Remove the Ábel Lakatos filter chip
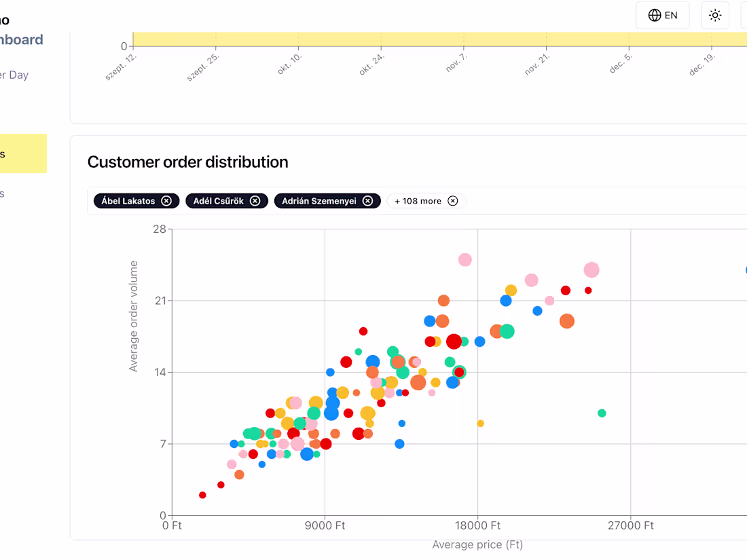 [167, 200]
